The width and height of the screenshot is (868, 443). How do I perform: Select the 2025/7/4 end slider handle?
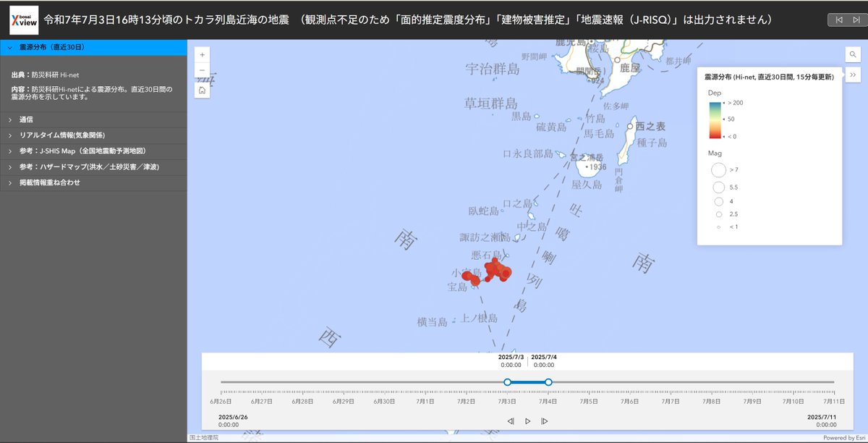pyautogui.click(x=548, y=381)
